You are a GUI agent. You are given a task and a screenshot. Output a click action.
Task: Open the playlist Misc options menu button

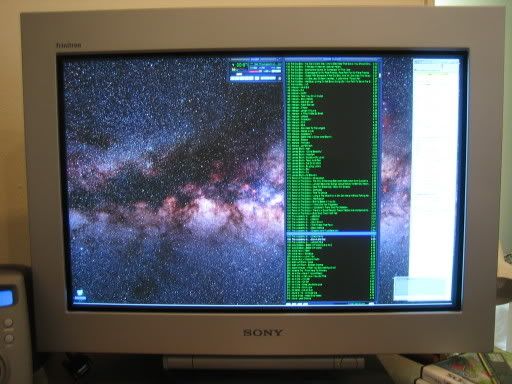point(305,304)
